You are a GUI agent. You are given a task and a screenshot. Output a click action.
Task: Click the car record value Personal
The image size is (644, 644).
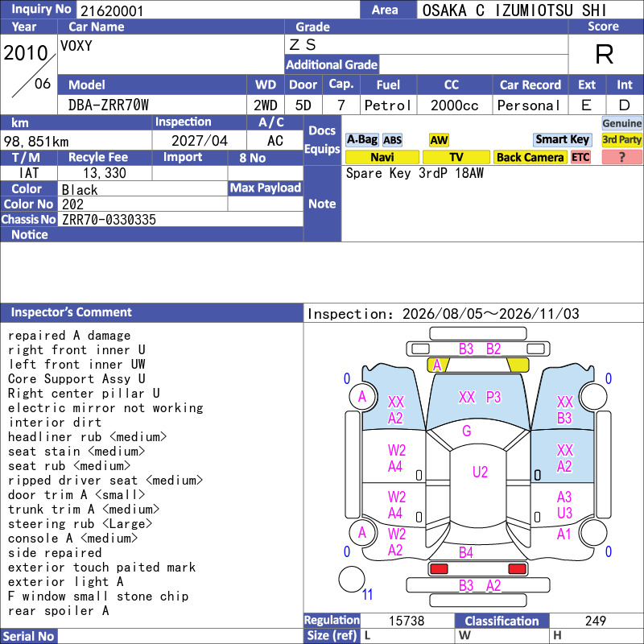(x=528, y=105)
